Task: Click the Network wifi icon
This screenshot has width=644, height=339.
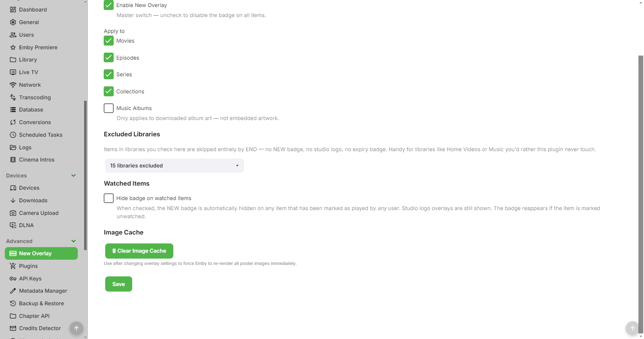Action: point(13,85)
